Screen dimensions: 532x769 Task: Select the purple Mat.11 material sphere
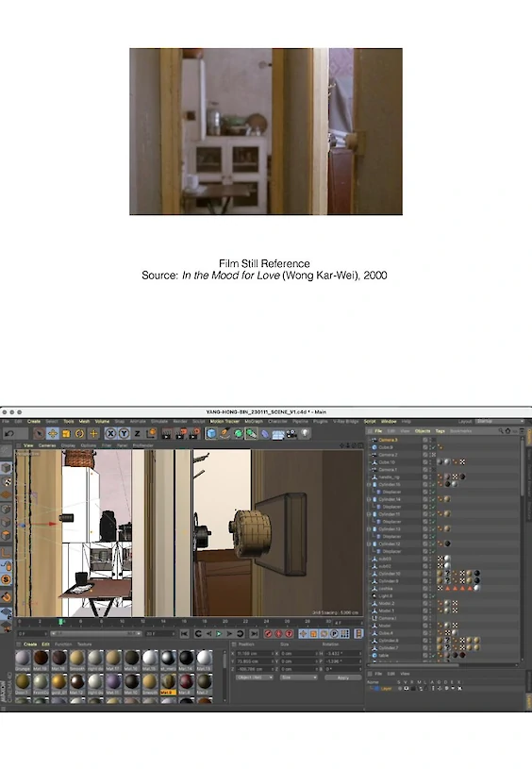113,682
